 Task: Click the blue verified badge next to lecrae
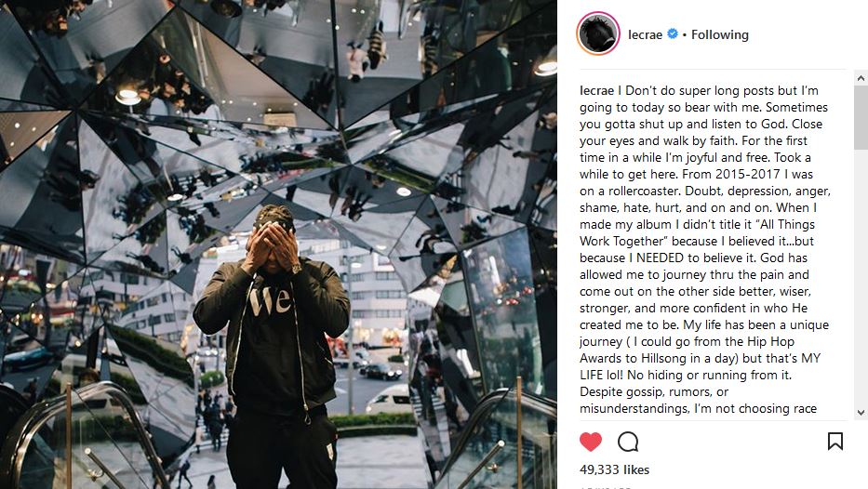tap(673, 33)
